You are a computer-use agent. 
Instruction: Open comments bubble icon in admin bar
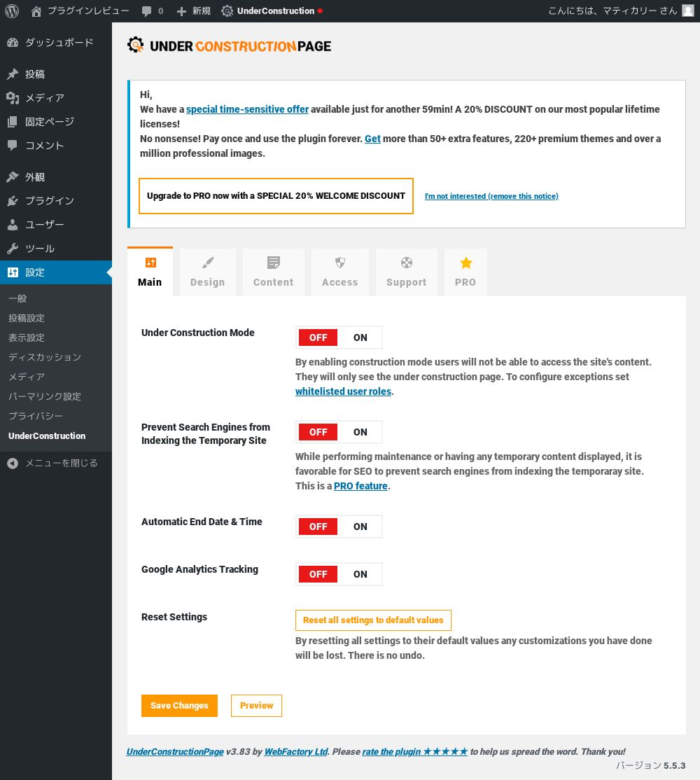(x=147, y=11)
